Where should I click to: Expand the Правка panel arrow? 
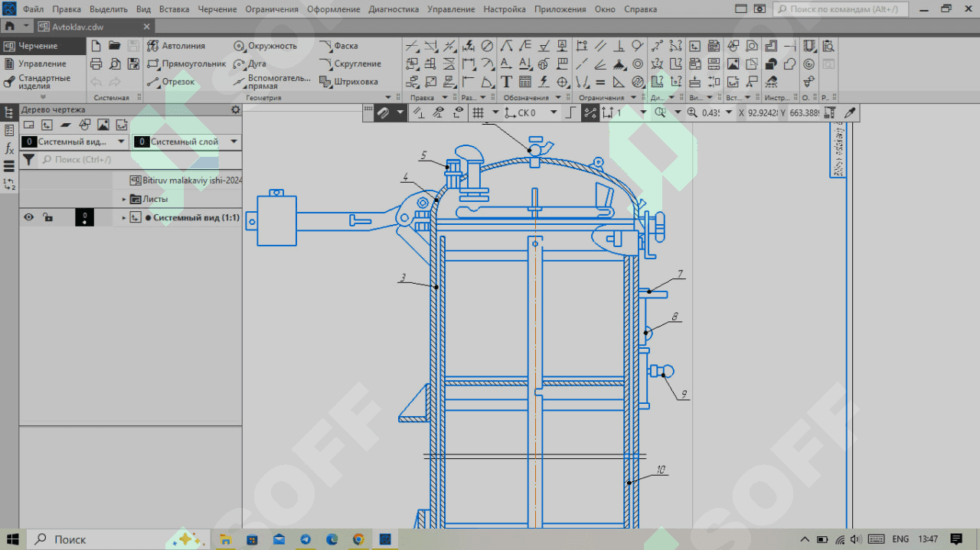click(445, 98)
